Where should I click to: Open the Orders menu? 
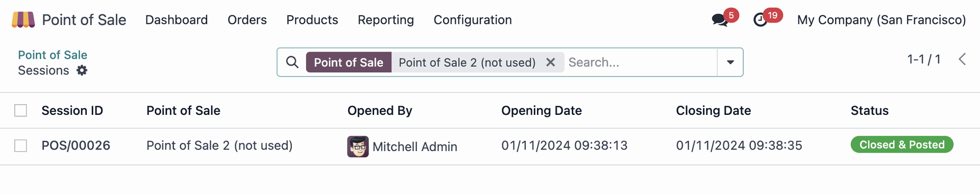pyautogui.click(x=247, y=20)
